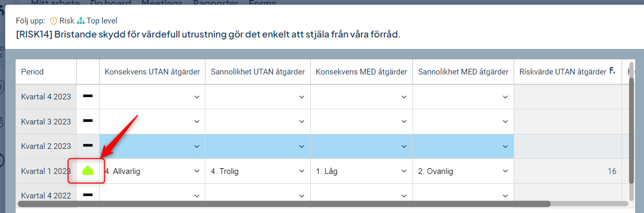The width and height of the screenshot is (644, 213).
Task: Click the Riskvärde cell showing 16
Action: click(567, 171)
